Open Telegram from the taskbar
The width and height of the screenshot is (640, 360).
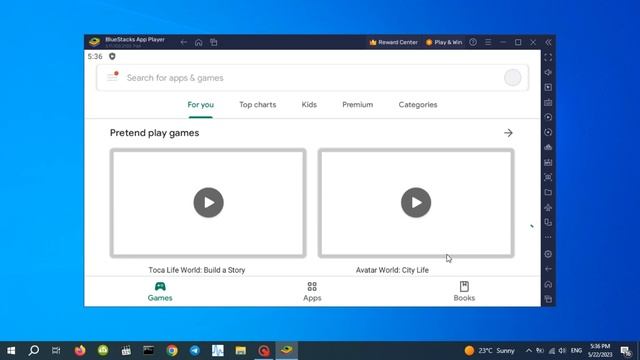pyautogui.click(x=195, y=351)
